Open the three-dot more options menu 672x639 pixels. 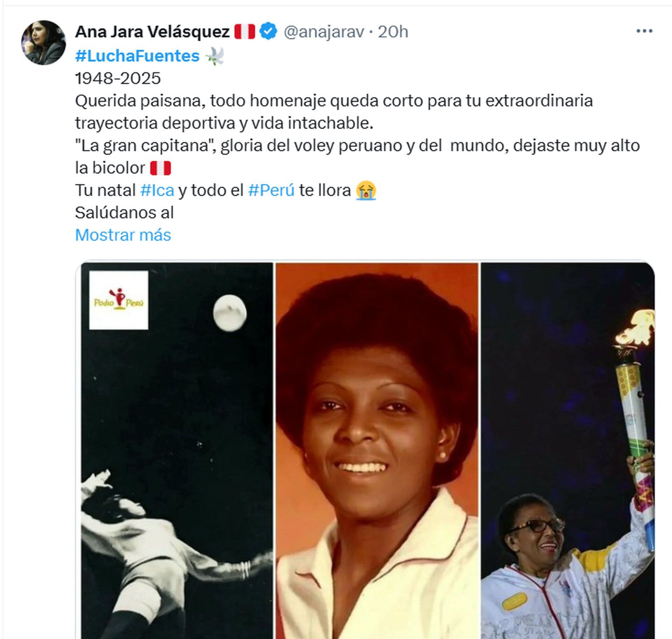pos(644,31)
